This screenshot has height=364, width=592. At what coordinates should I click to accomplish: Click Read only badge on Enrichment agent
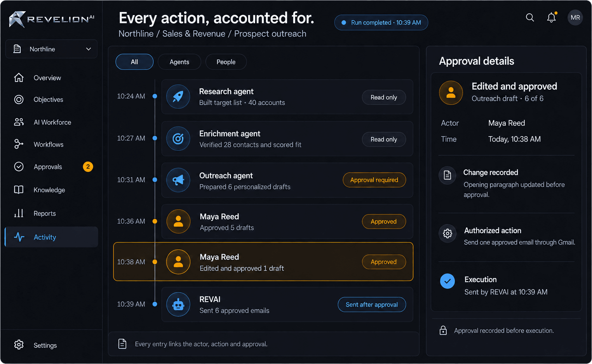coord(384,139)
